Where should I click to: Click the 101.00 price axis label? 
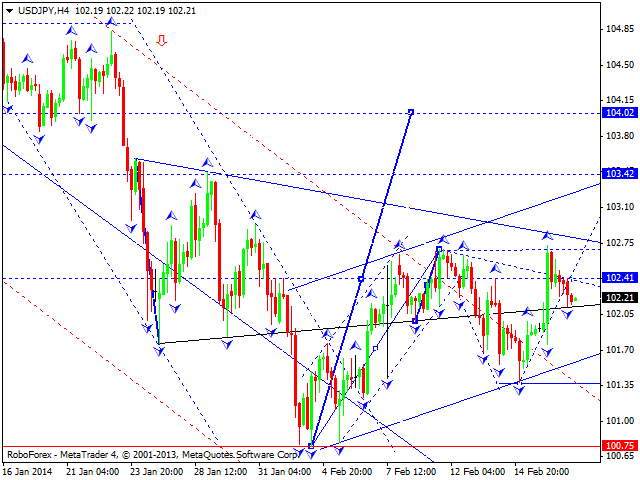pos(620,421)
